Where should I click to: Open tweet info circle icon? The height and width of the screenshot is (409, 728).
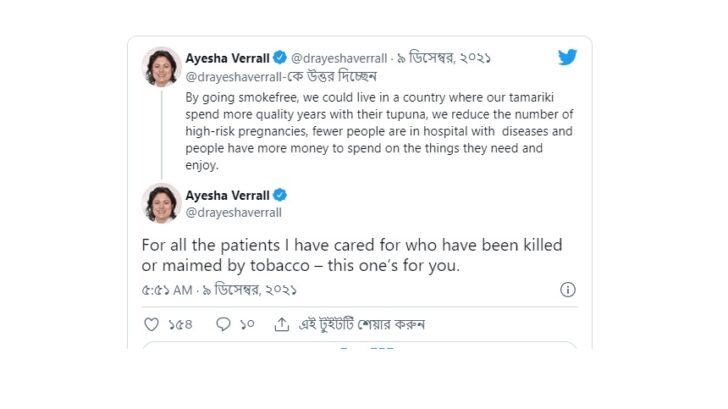tap(567, 290)
